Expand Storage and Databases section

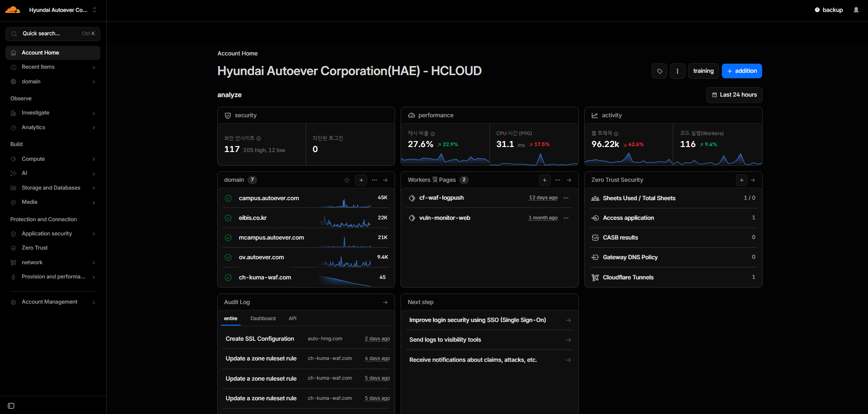pyautogui.click(x=53, y=188)
